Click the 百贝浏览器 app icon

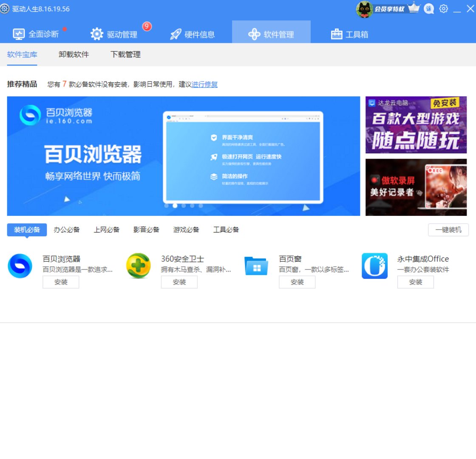pyautogui.click(x=20, y=266)
